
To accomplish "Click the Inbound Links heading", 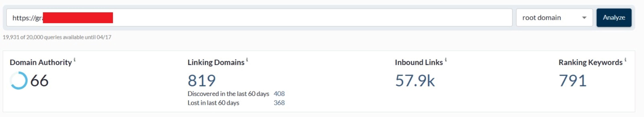I will point(418,62).
